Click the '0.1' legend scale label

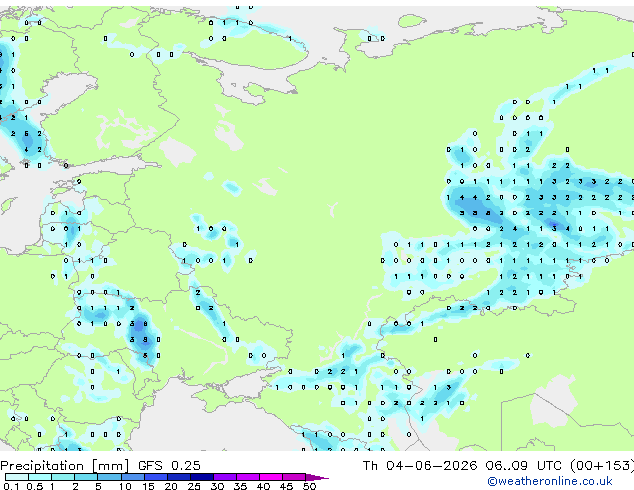(x=11, y=486)
